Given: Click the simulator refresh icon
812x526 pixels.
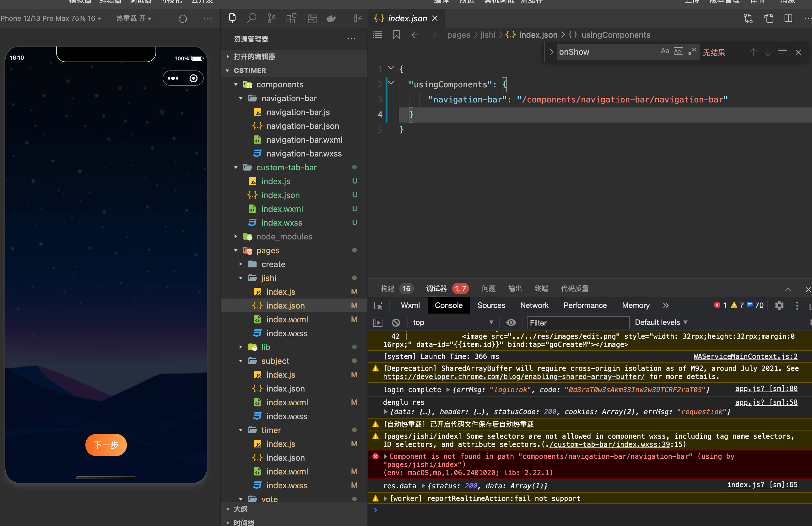Looking at the screenshot, I should (183, 19).
